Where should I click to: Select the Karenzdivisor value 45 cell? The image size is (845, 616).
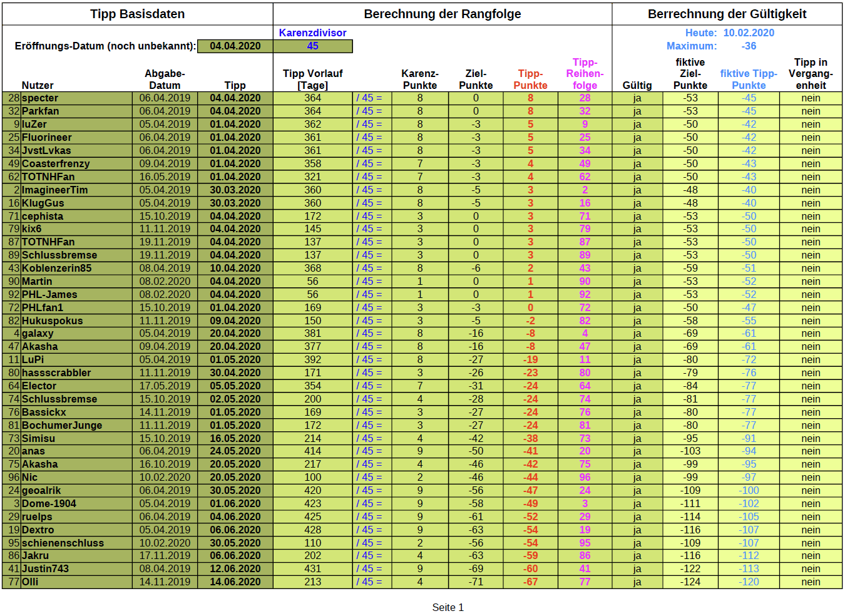[x=313, y=46]
